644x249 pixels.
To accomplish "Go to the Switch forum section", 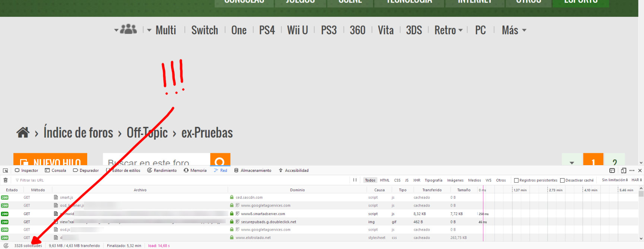I will pos(205,30).
